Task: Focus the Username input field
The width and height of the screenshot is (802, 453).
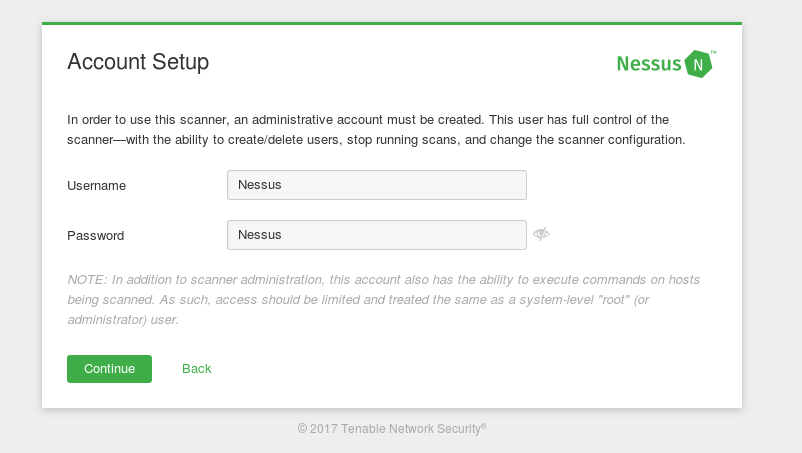Action: tap(377, 185)
